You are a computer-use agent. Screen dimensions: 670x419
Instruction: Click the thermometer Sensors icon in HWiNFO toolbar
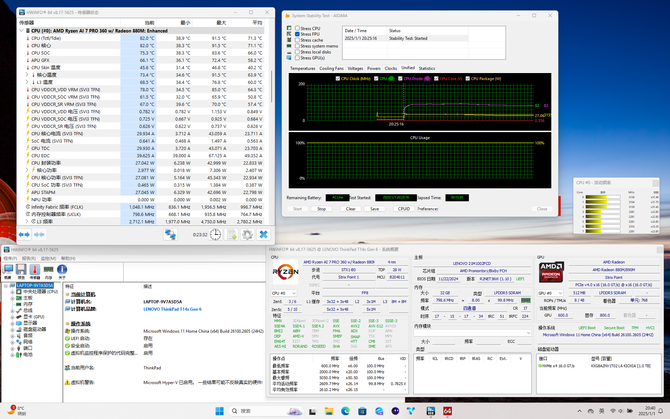(35, 270)
